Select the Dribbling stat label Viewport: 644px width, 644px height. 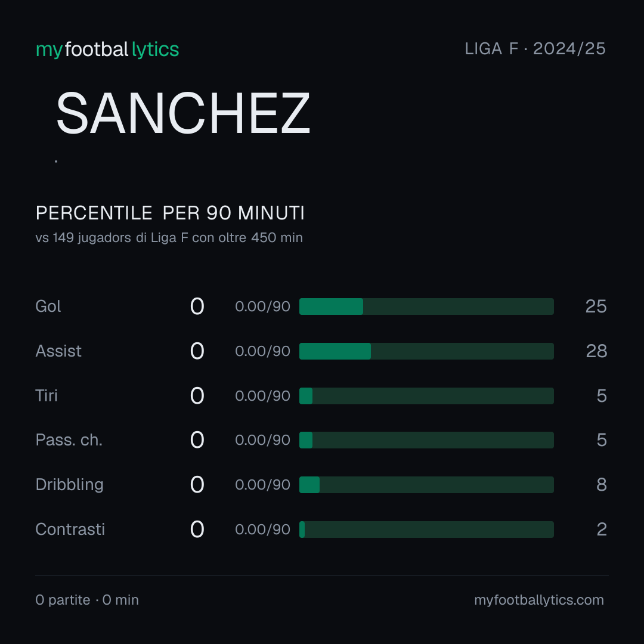point(69,485)
